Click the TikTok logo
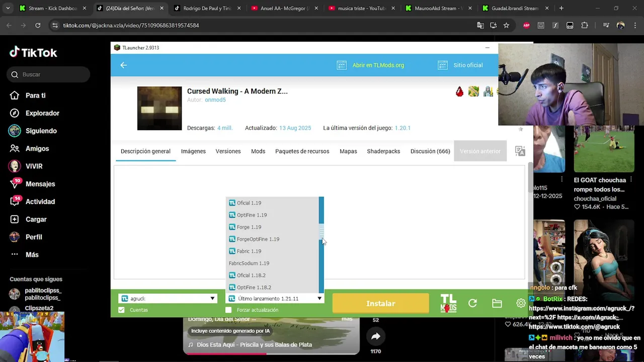Screen dimensions: 644x362 33,52
